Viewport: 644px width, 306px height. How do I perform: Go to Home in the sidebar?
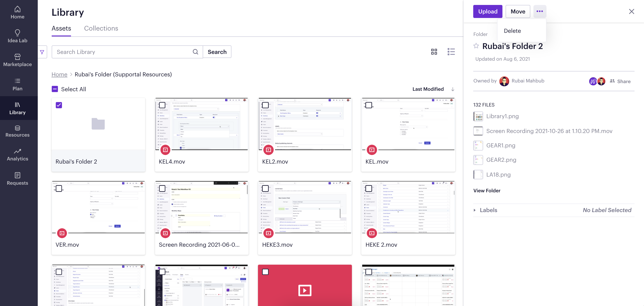coord(17,13)
